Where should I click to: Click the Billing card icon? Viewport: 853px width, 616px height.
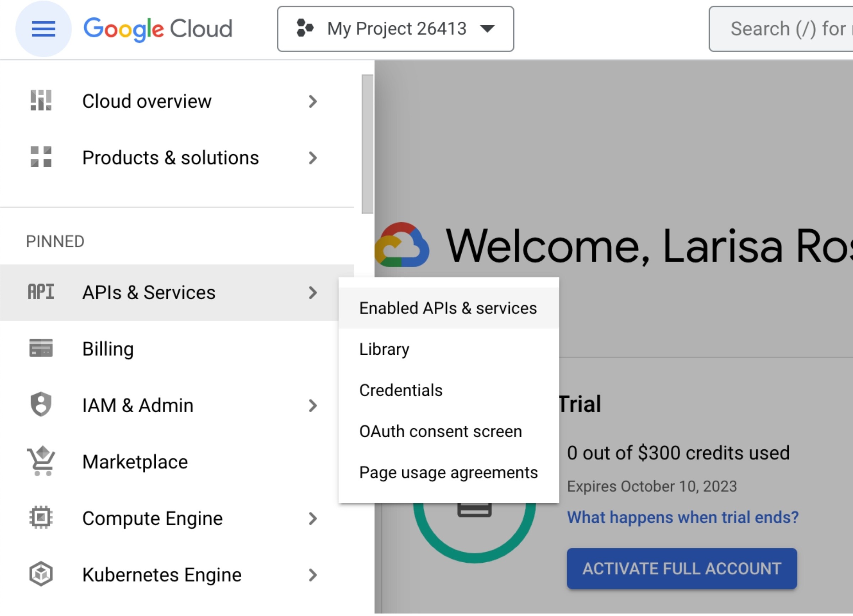(41, 348)
